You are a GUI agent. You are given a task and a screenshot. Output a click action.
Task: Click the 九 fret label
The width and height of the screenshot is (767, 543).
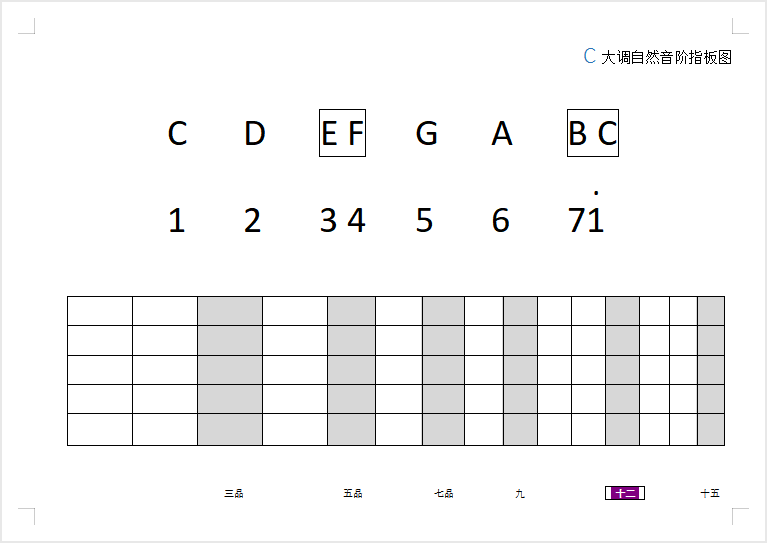point(520,494)
